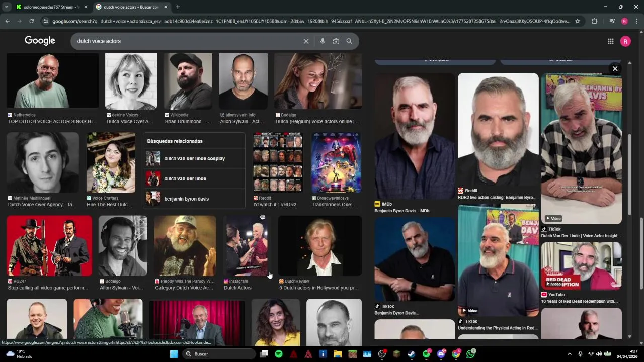This screenshot has width=644, height=362.
Task: Open Reddit I'd watch it r/RDR2 image
Action: pos(277,162)
